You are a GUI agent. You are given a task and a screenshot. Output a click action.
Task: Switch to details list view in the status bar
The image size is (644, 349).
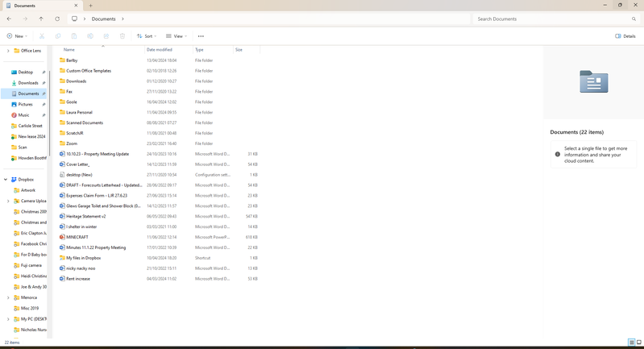click(x=631, y=343)
